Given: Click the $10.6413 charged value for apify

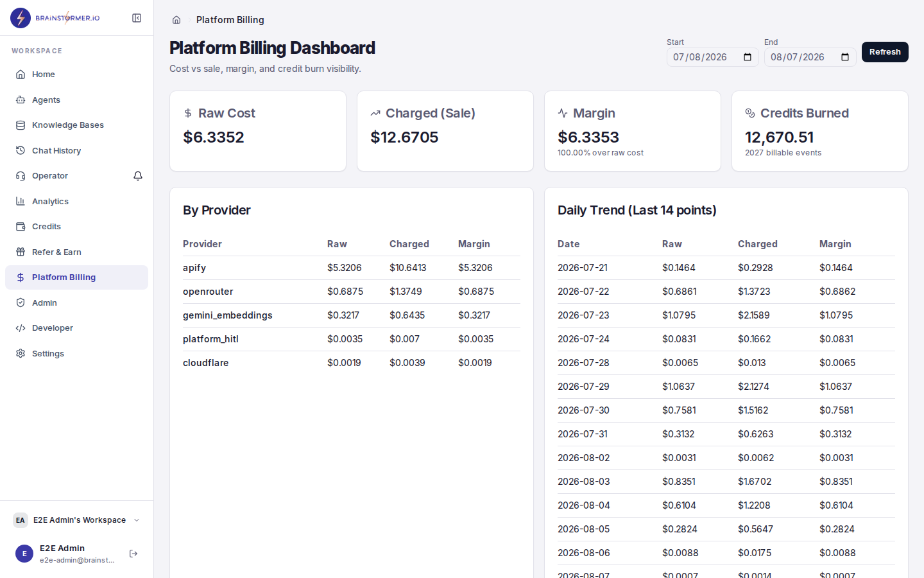Looking at the screenshot, I should (408, 268).
